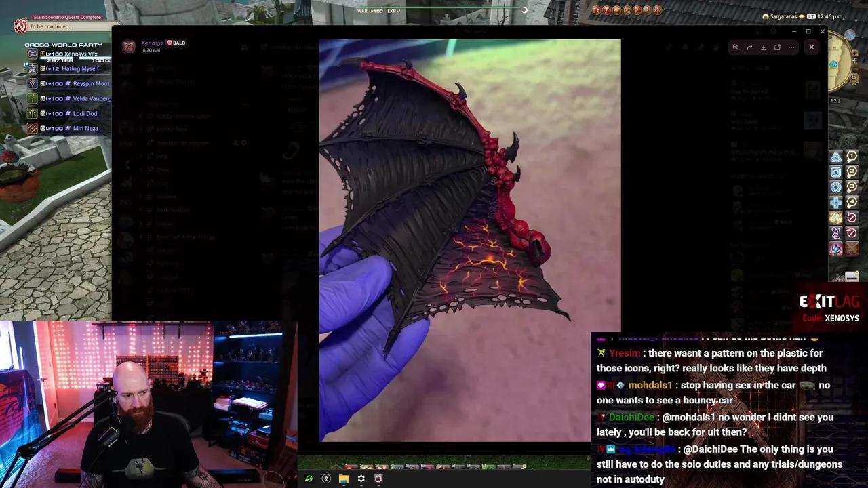Open File Explorer from the taskbar
The width and height of the screenshot is (868, 488).
(x=344, y=479)
